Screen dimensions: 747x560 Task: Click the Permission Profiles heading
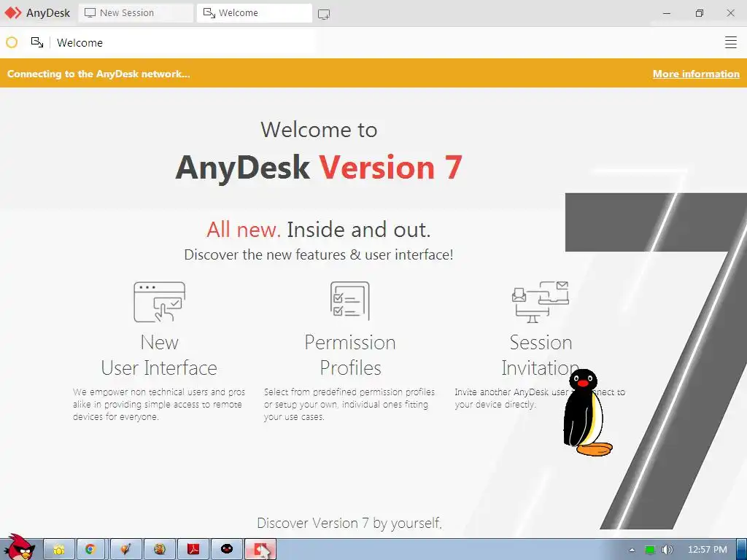click(350, 355)
